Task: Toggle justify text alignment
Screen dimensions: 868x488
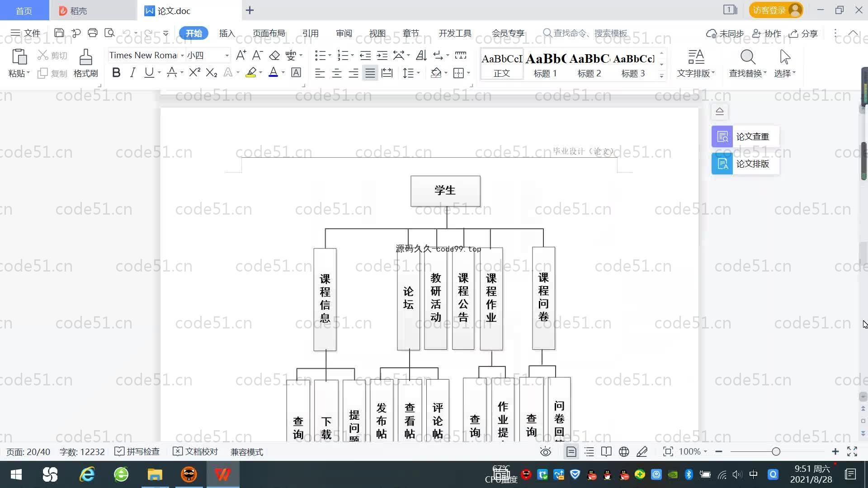Action: 370,73
